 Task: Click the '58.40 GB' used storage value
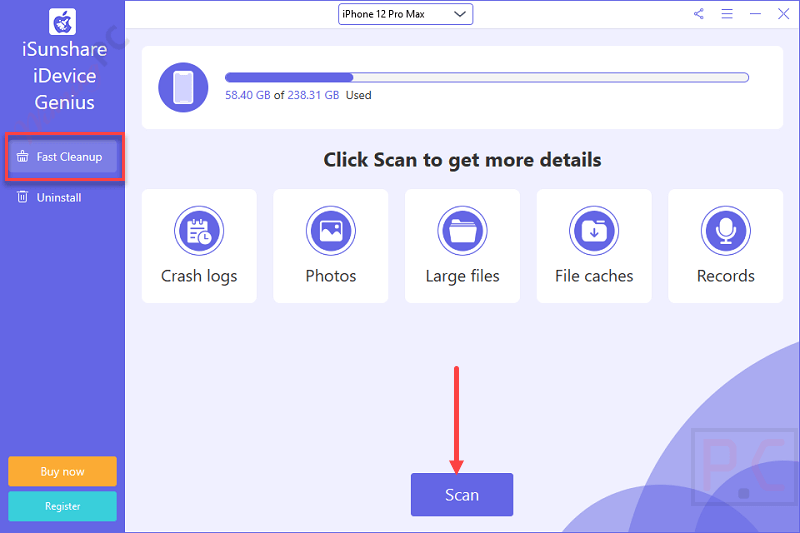tap(247, 95)
